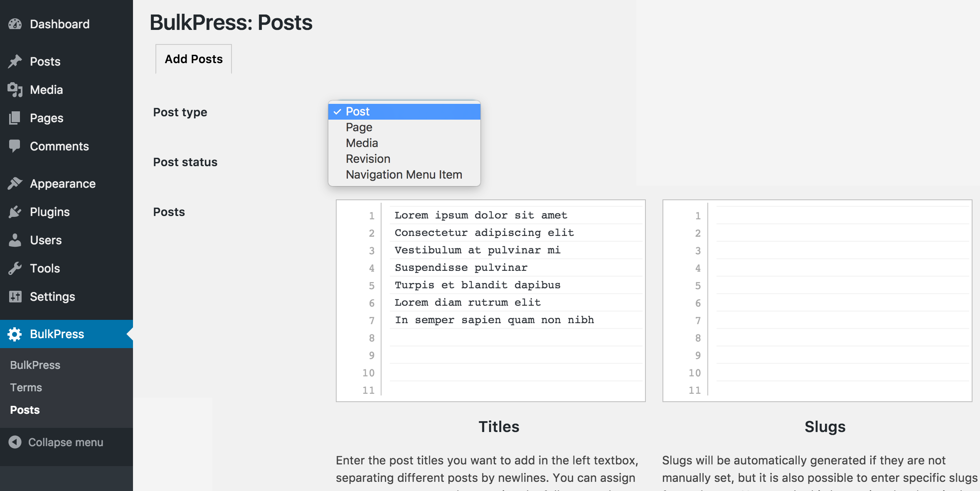Image resolution: width=980 pixels, height=491 pixels.
Task: Click the title 'Vestibulum at pulvinar mi'
Action: point(478,250)
